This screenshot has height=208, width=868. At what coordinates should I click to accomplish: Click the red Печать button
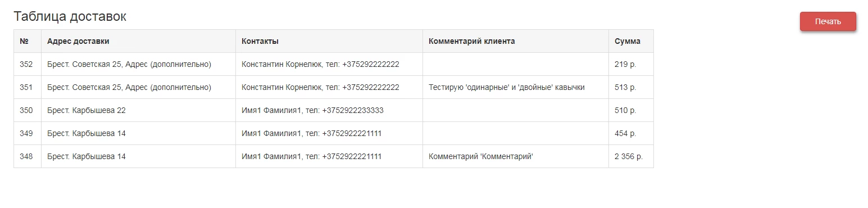[828, 21]
